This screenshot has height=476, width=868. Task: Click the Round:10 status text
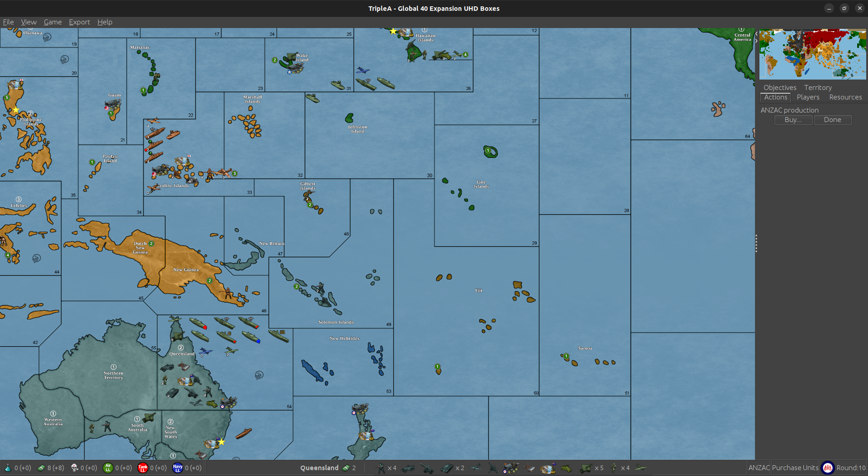point(851,468)
